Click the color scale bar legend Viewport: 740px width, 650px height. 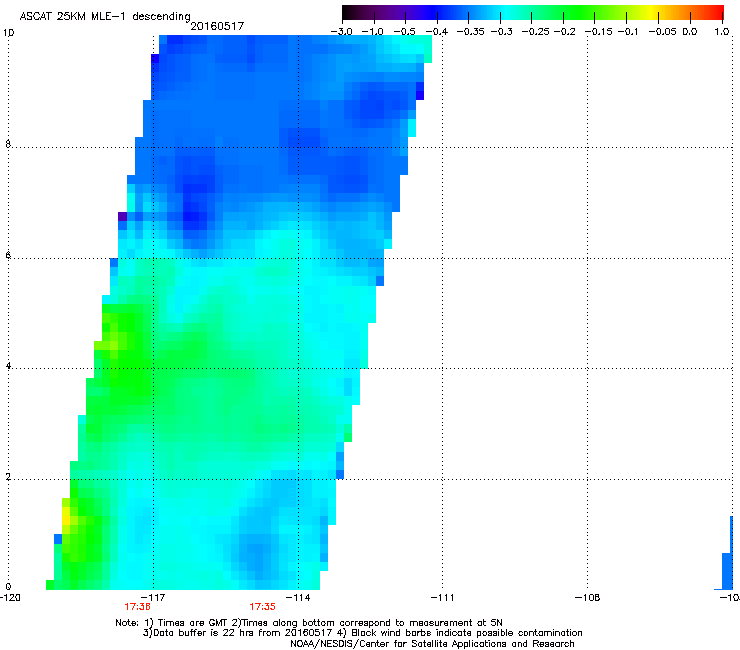tap(533, 13)
